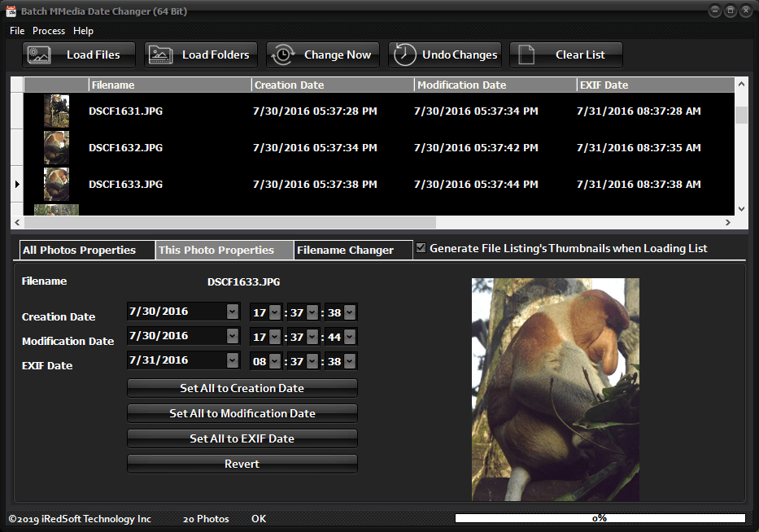The image size is (759, 532).
Task: Select the DSCF1633.JPG thumbnail in list
Action: pyautogui.click(x=57, y=185)
